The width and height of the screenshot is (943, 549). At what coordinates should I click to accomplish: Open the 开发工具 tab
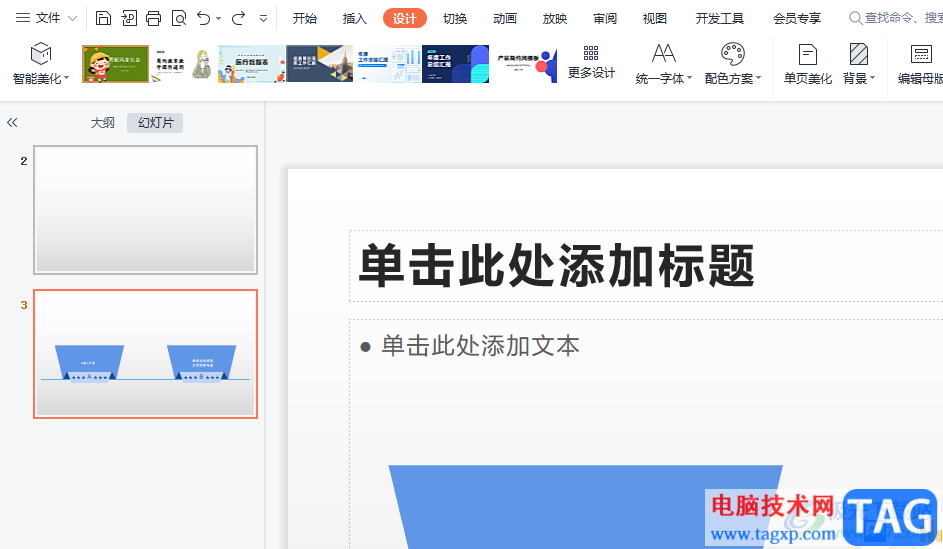[720, 19]
